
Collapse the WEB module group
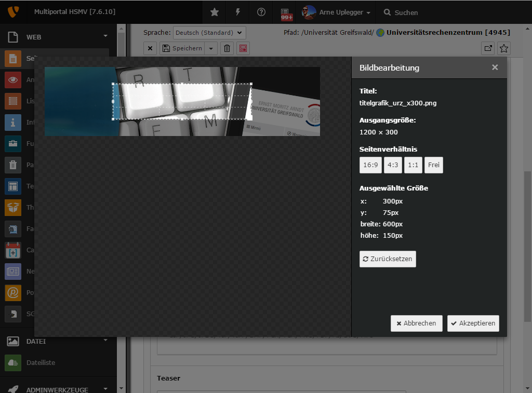(105, 36)
